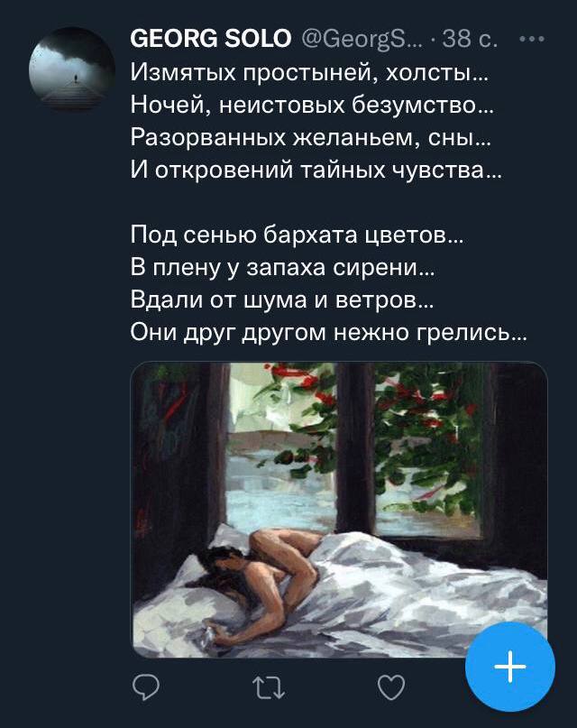Select the line 'Ночей, неистовых безумство…'
The image size is (577, 728).
point(312,105)
